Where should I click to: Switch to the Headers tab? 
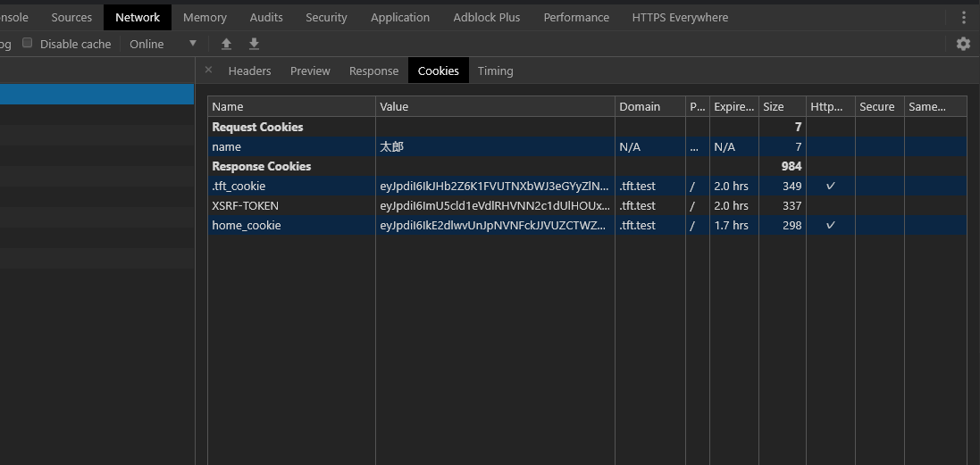pyautogui.click(x=249, y=71)
